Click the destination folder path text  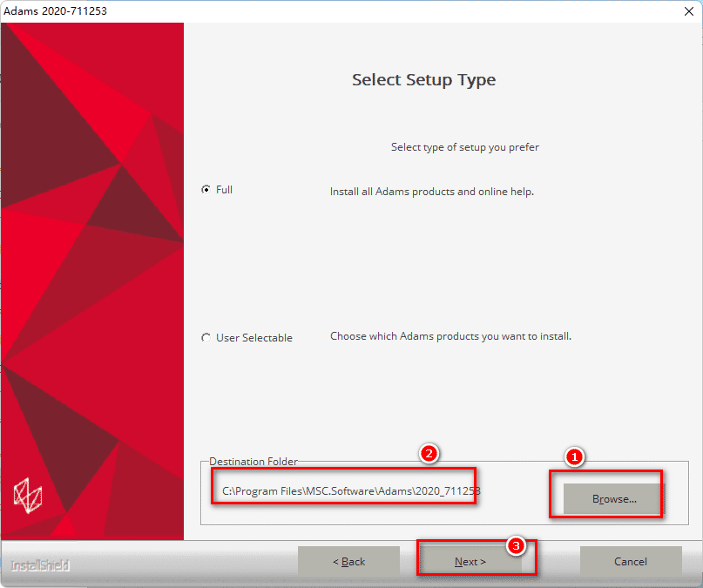(x=351, y=491)
